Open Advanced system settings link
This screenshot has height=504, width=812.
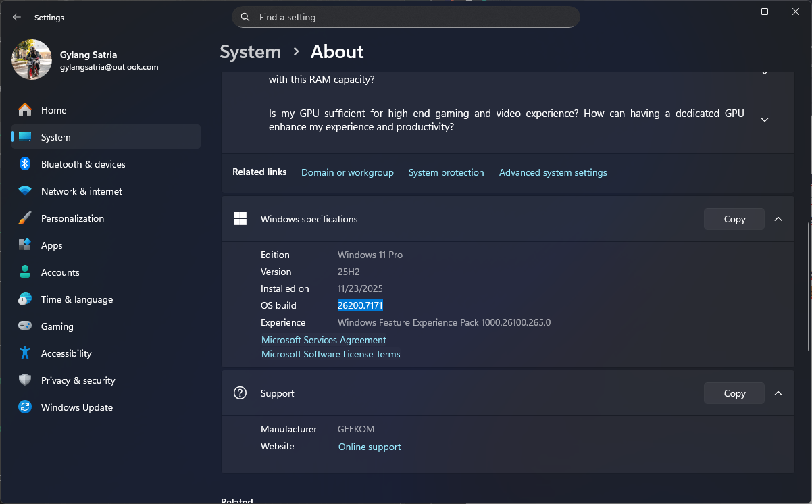[x=553, y=172]
